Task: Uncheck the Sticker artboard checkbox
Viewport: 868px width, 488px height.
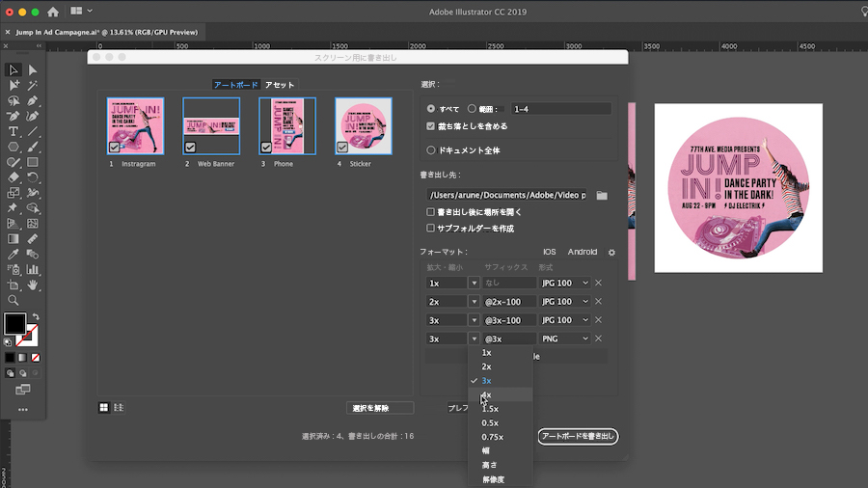Action: (342, 148)
